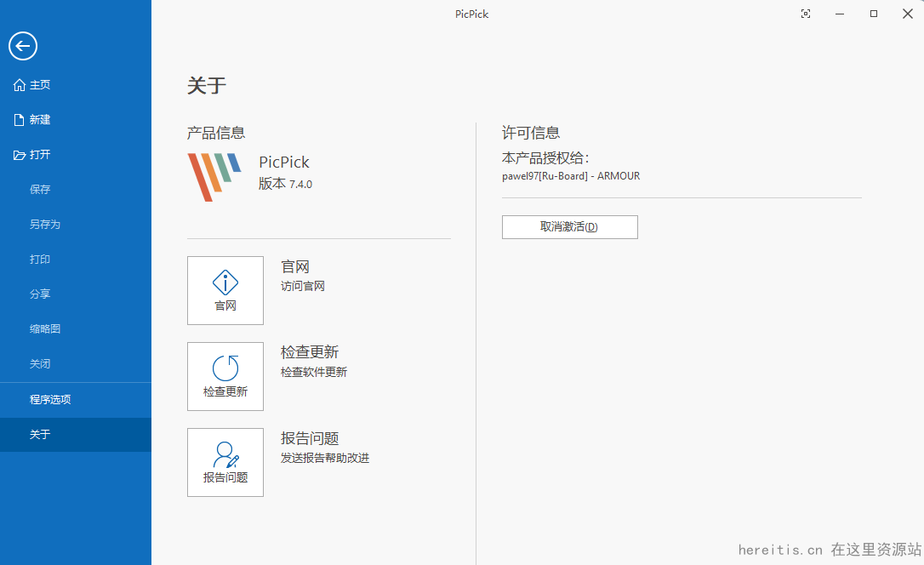The image size is (924, 565).
Task: Click the 官网 website tile button
Action: tap(225, 290)
